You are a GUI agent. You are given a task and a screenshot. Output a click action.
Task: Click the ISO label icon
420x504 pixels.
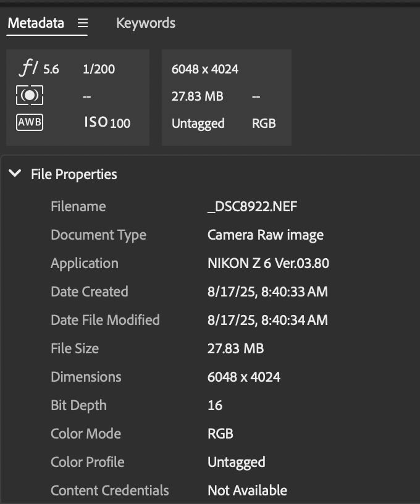[96, 122]
